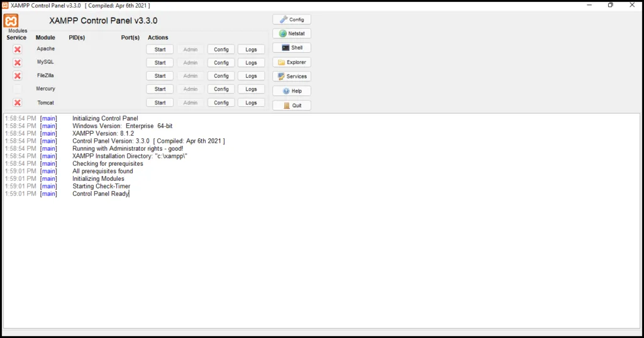
Task: Click log line "Control Panel Ready"
Action: pos(101,194)
